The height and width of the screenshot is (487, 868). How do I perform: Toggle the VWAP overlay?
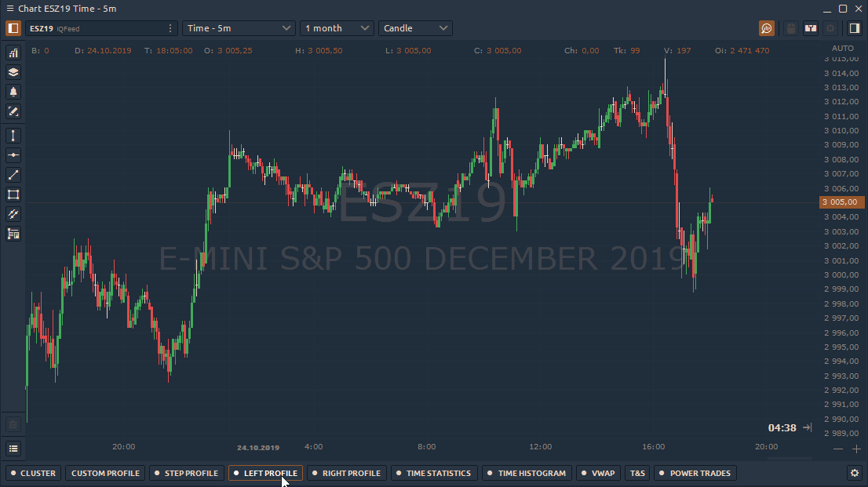click(598, 473)
